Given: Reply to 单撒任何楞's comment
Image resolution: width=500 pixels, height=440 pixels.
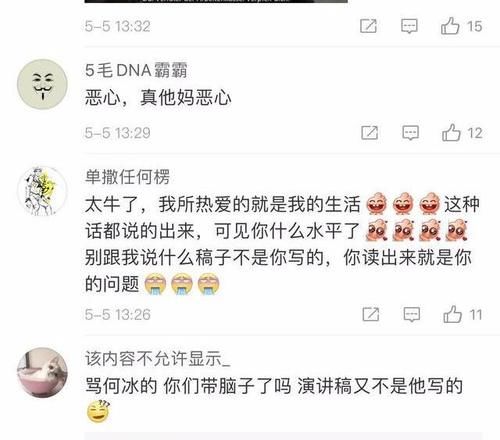Looking at the screenshot, I should pyautogui.click(x=412, y=314).
